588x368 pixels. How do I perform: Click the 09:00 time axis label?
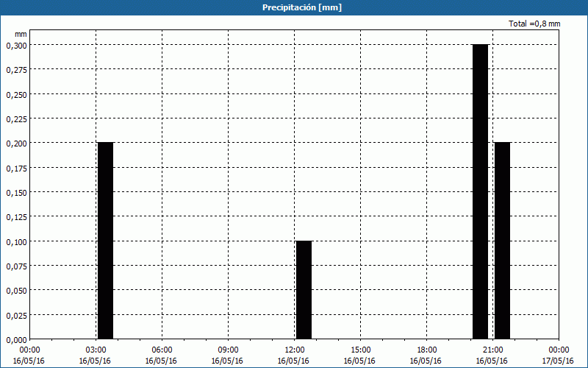click(228, 350)
